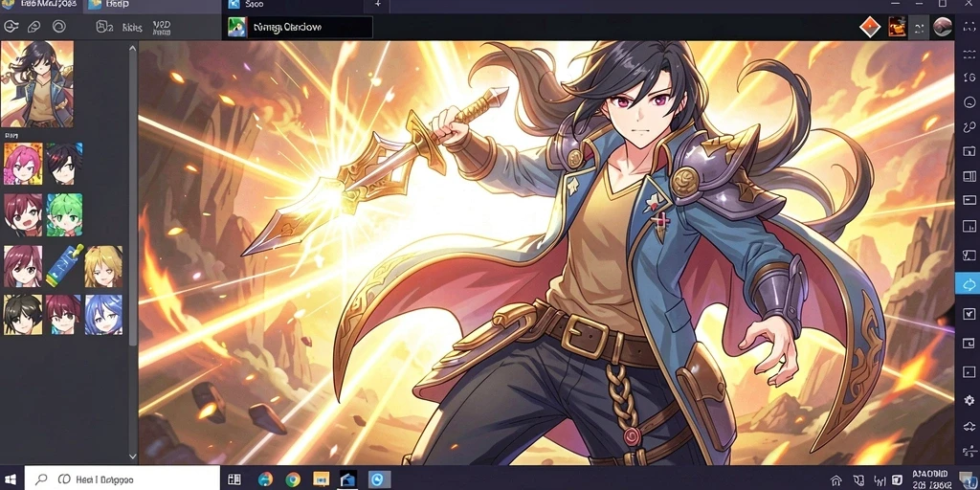Open Chrome from the Windows taskbar
The height and width of the screenshot is (490, 980).
[293, 479]
